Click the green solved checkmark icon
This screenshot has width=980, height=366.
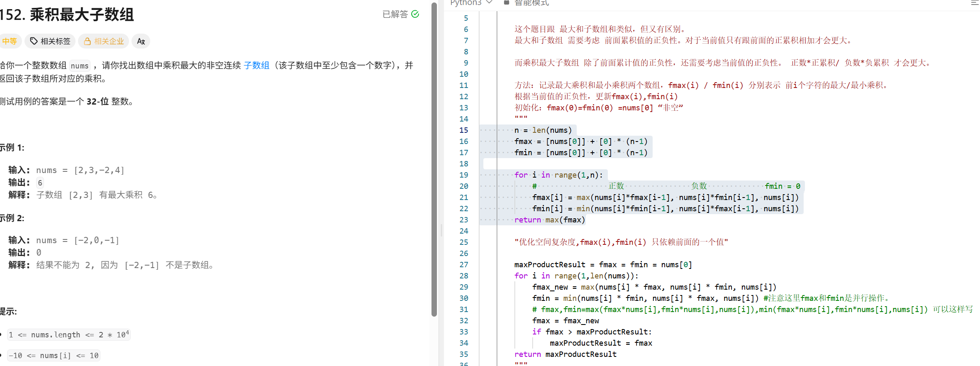coord(415,14)
